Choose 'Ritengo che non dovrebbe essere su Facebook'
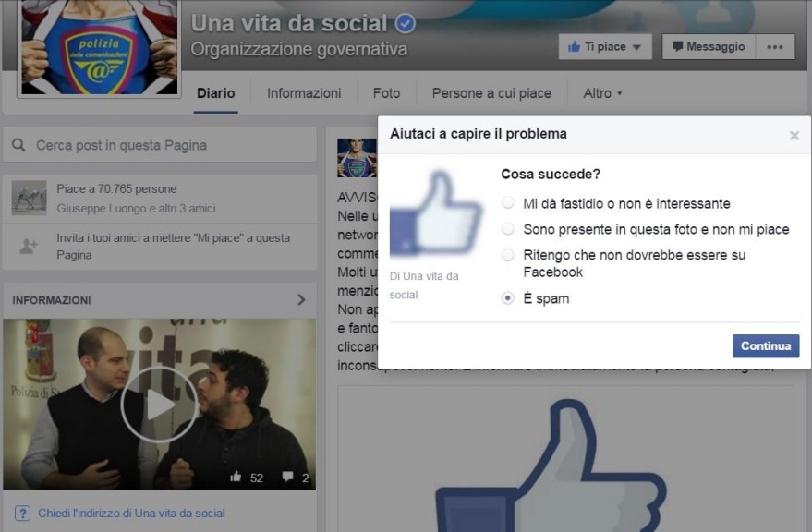The height and width of the screenshot is (532, 812). [508, 254]
